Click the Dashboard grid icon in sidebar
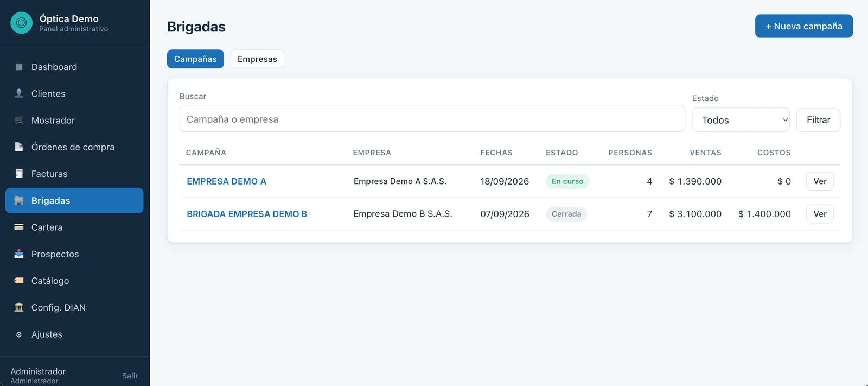Image resolution: width=868 pixels, height=386 pixels. click(19, 67)
